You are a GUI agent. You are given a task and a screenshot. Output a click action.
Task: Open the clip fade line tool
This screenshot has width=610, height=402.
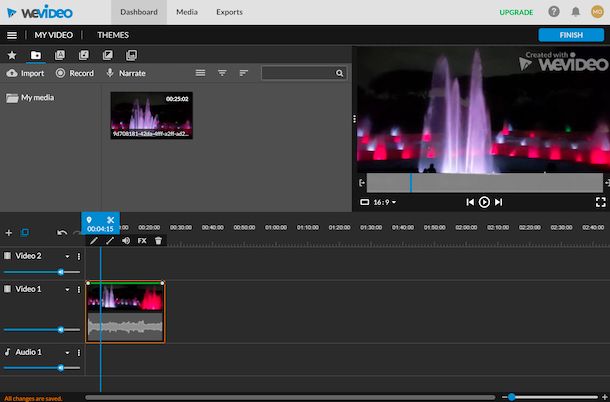point(110,241)
